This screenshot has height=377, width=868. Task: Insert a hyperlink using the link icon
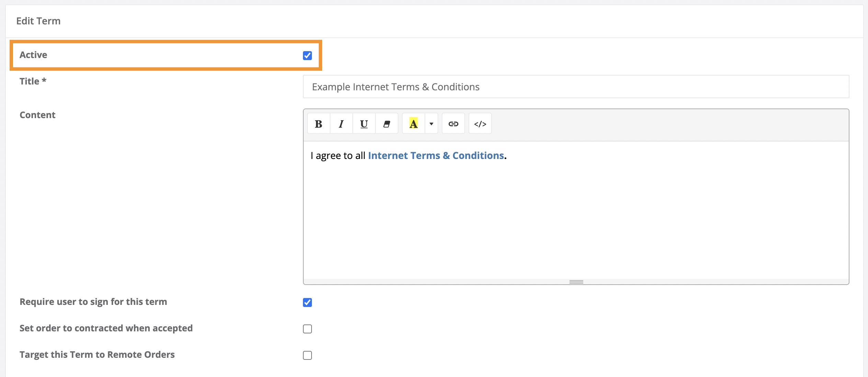(453, 123)
